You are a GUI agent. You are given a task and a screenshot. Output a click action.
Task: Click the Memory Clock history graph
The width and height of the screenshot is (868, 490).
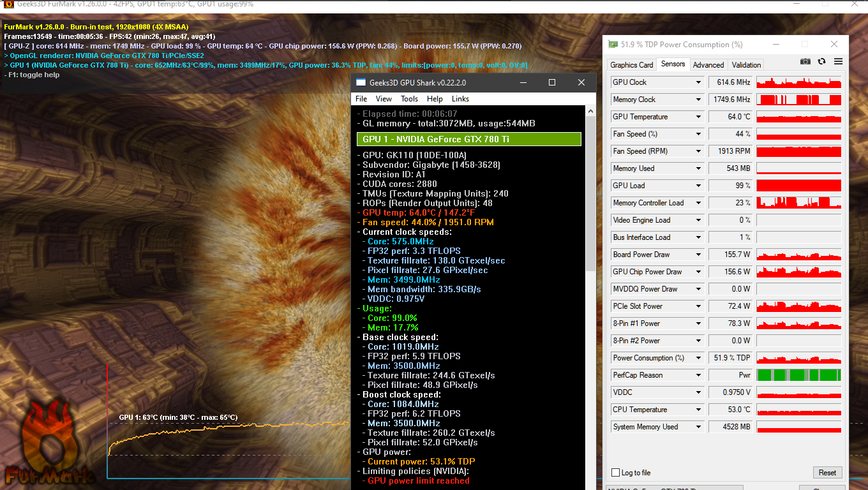(799, 100)
